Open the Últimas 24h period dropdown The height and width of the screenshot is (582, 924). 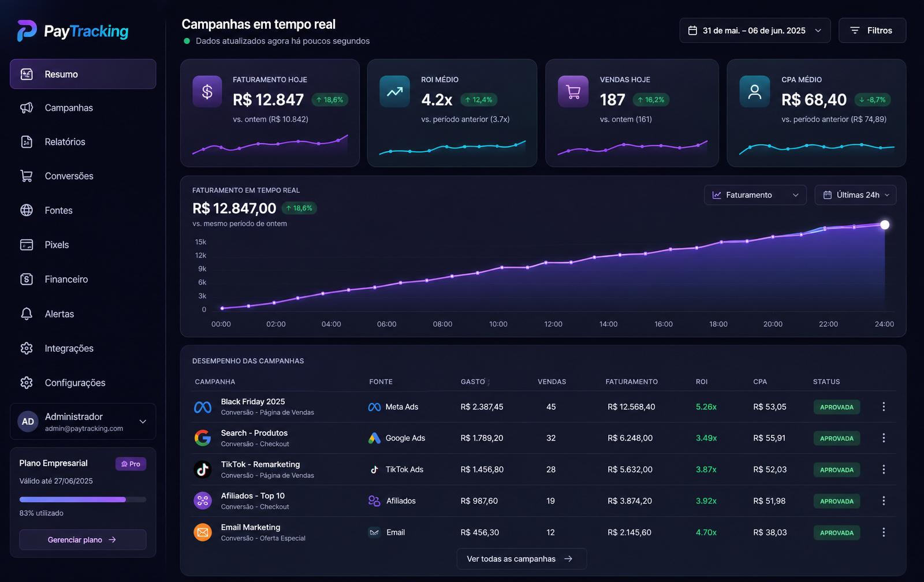coord(855,195)
